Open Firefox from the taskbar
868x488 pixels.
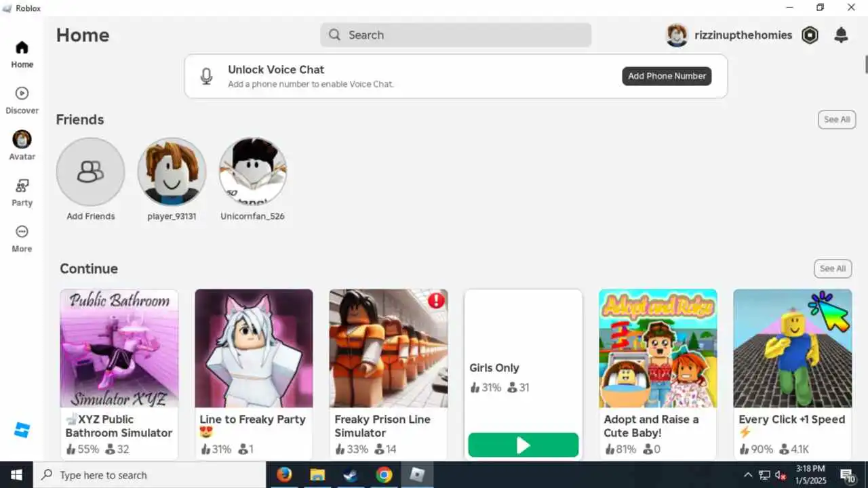coord(284,475)
